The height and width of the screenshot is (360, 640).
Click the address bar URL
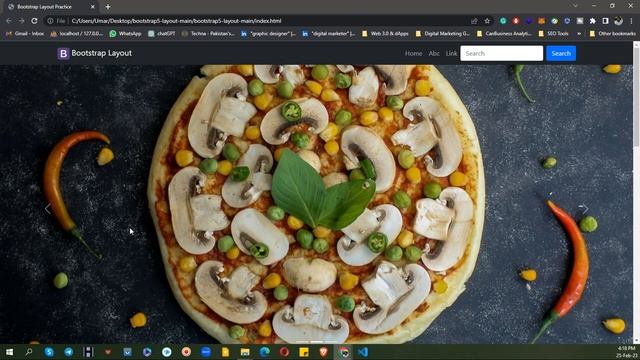coord(176,21)
